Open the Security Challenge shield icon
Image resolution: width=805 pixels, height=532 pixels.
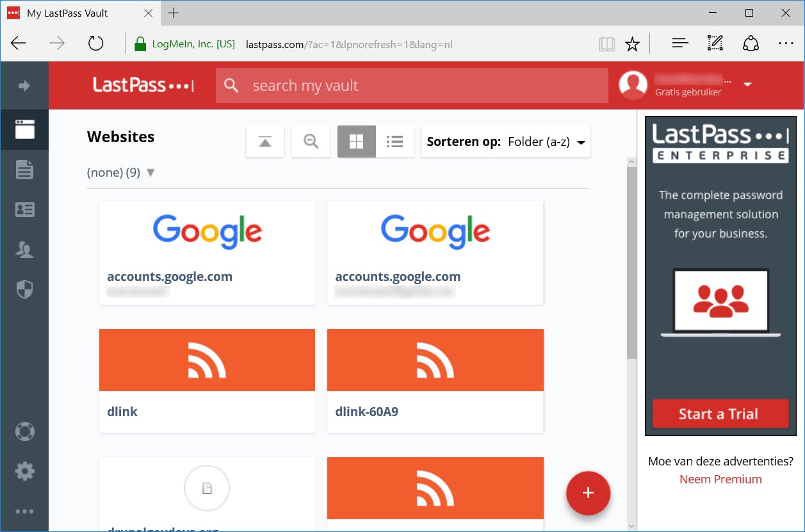click(24, 289)
